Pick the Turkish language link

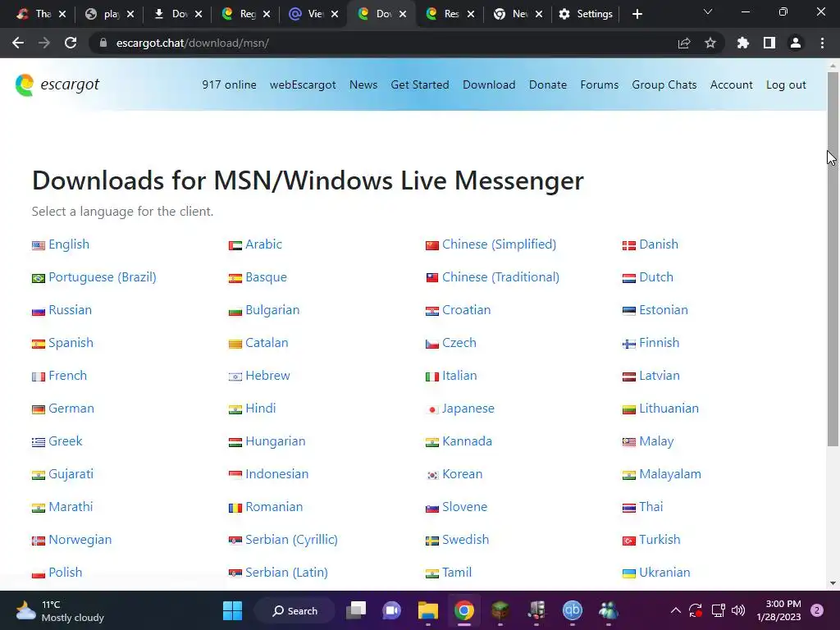660,540
